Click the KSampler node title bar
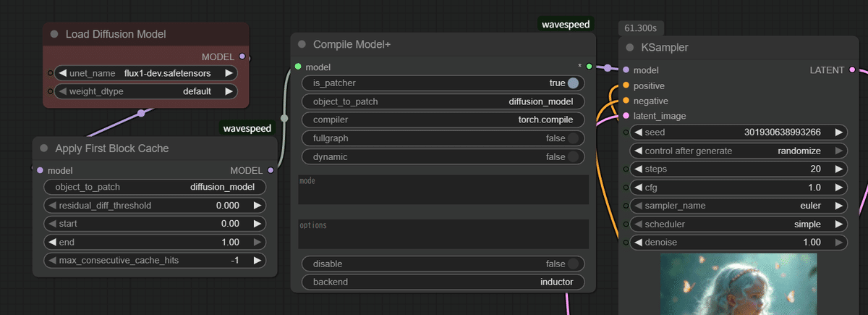 tap(723, 48)
